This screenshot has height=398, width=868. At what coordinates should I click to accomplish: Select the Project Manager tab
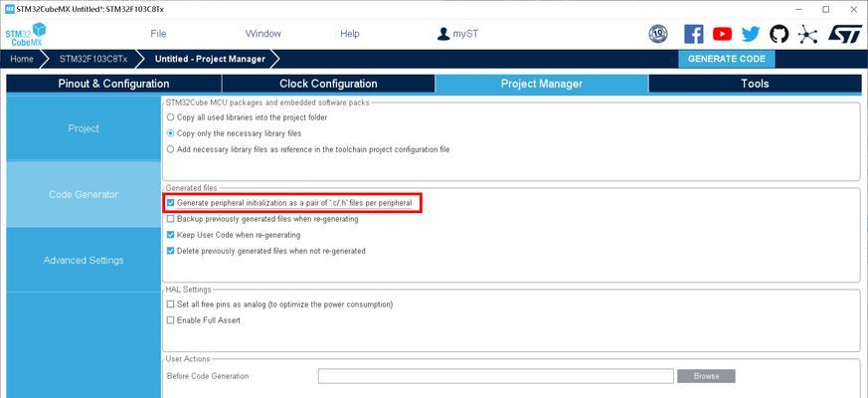tap(542, 84)
